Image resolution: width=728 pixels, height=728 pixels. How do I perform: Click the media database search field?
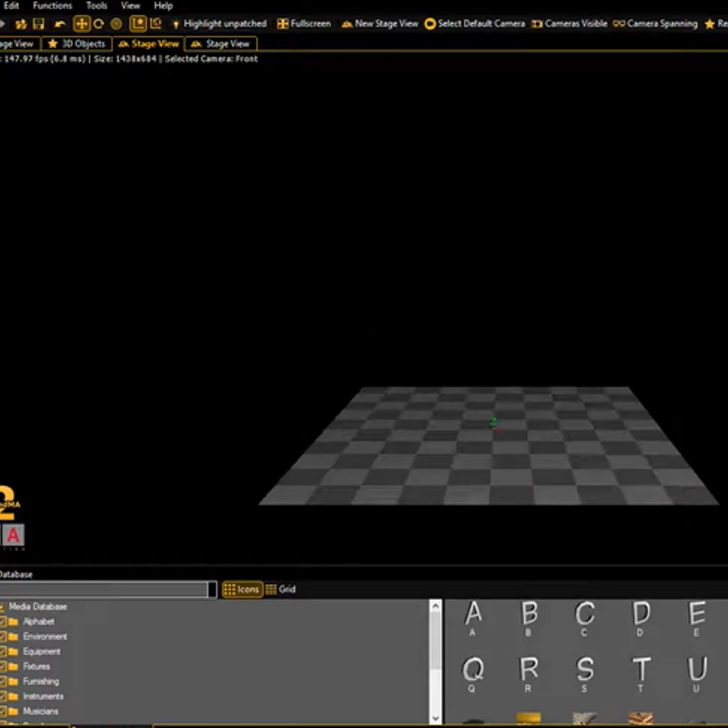pos(105,590)
